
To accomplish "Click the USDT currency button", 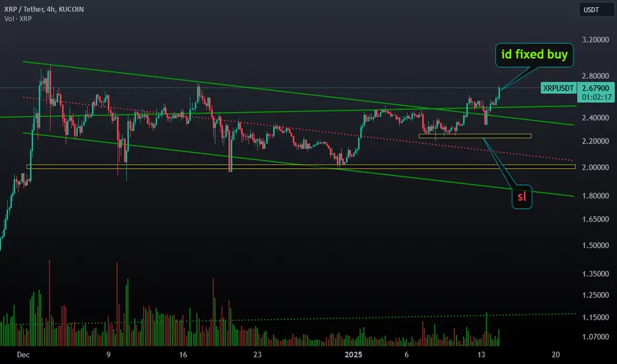I will (x=596, y=10).
